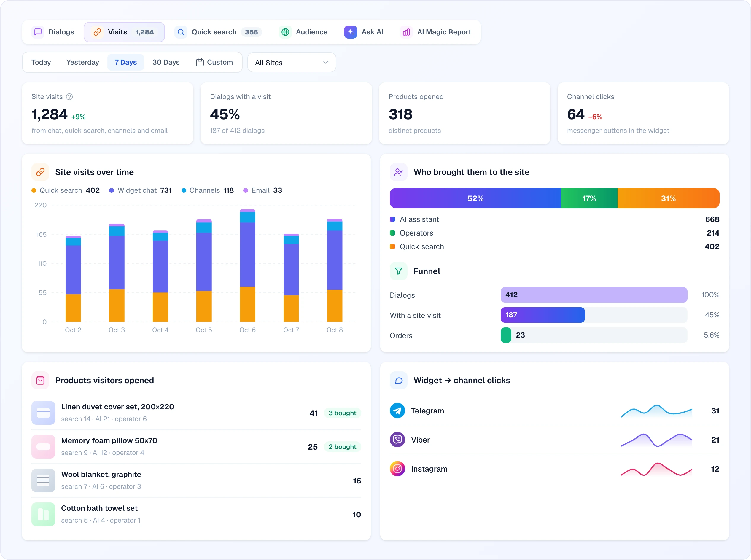The image size is (751, 560).
Task: Click the Site visits help icon
Action: pyautogui.click(x=69, y=97)
